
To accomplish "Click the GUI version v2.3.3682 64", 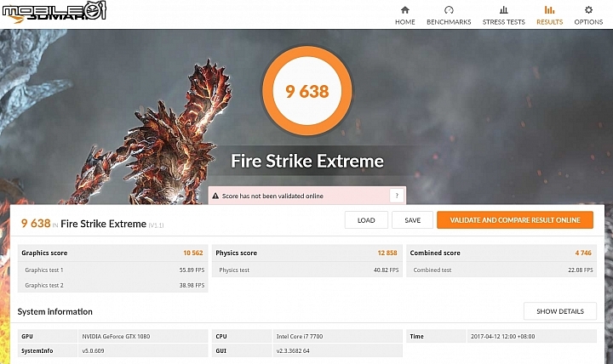I will (x=293, y=350).
